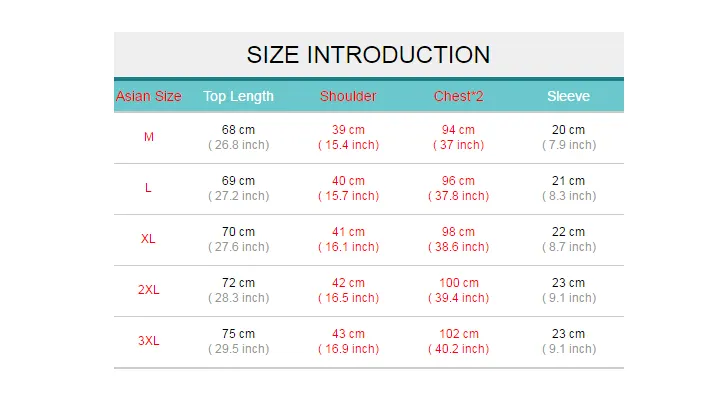
Task: Select the 22 cm sleeve value
Action: 569,232
